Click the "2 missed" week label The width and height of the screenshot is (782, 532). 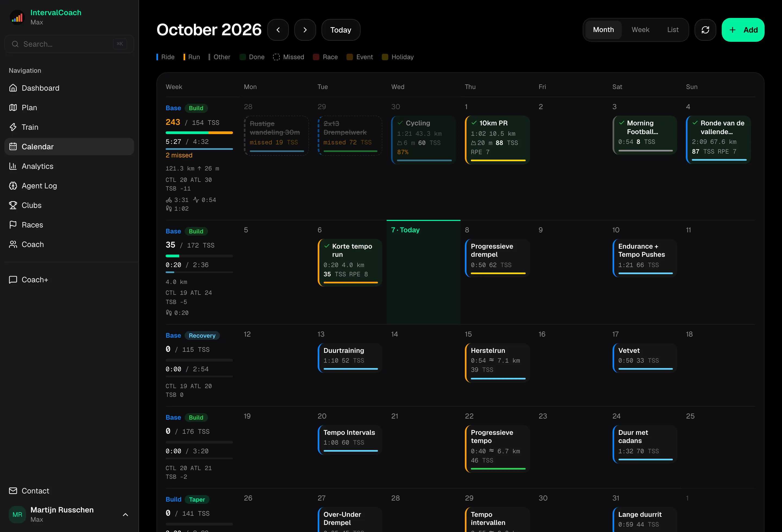click(179, 155)
